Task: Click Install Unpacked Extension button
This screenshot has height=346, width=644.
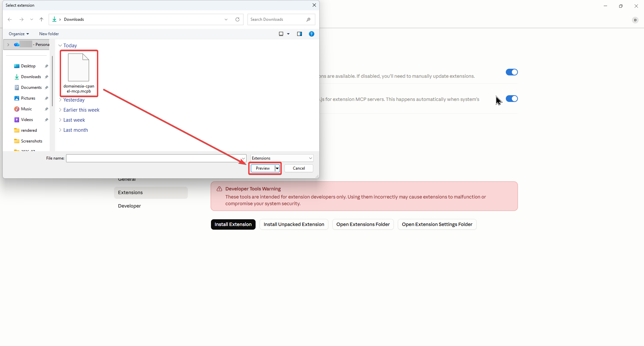Action: click(x=294, y=224)
